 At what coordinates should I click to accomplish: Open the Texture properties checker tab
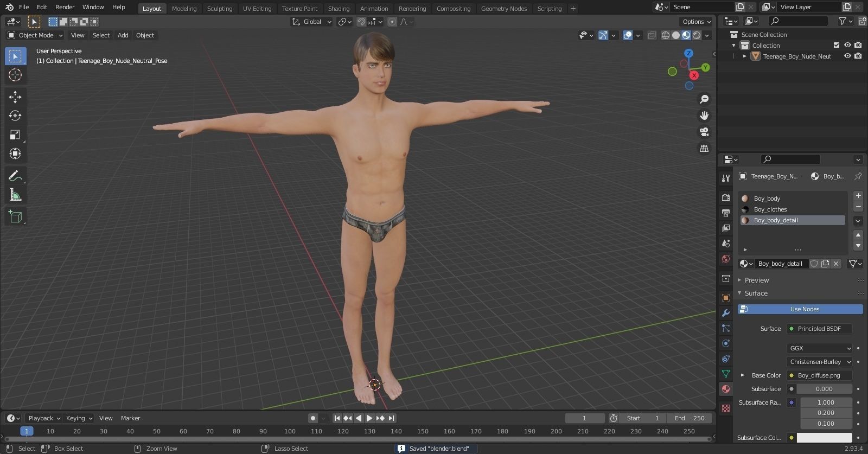pyautogui.click(x=726, y=408)
